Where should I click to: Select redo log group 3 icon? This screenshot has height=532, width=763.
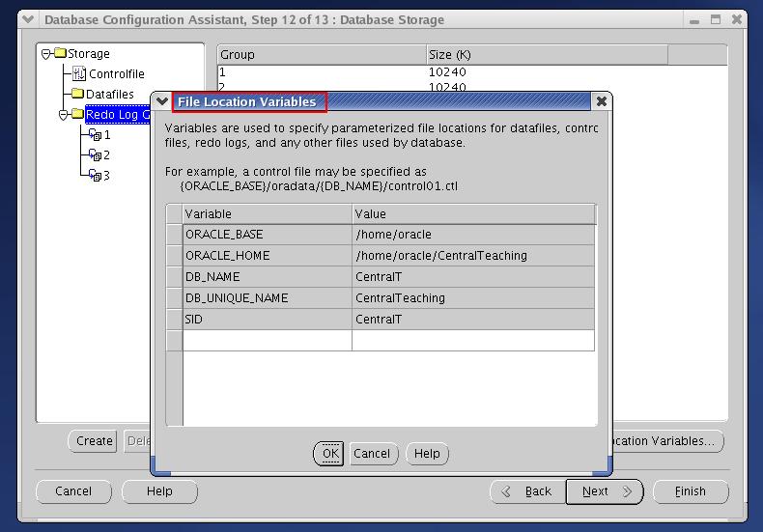point(95,176)
